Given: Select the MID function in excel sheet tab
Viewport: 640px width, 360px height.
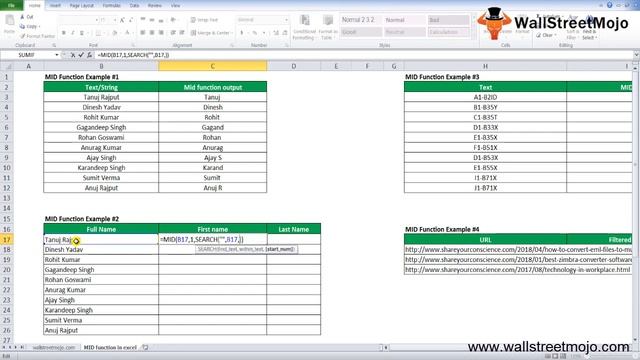Looking at the screenshot, I should (110, 347).
